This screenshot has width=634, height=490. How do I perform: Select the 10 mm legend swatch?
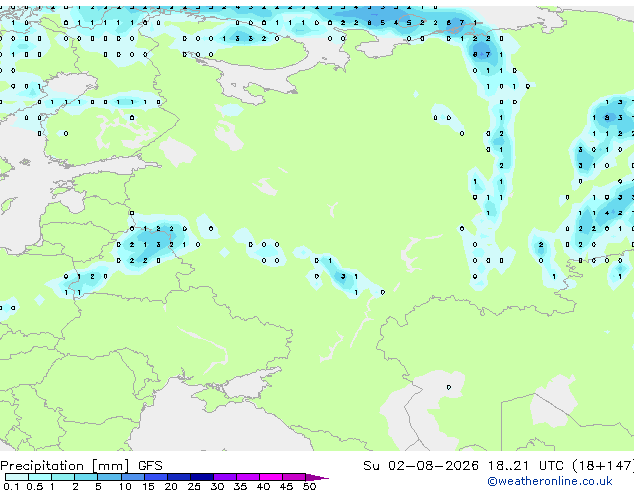pyautogui.click(x=132, y=477)
